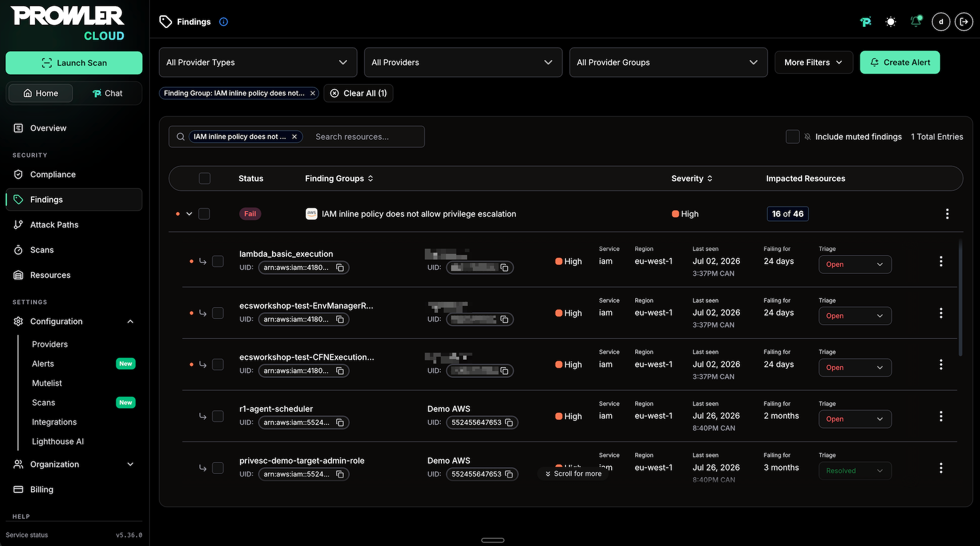Copy the lambda_basic_execution resource UID

(x=340, y=268)
